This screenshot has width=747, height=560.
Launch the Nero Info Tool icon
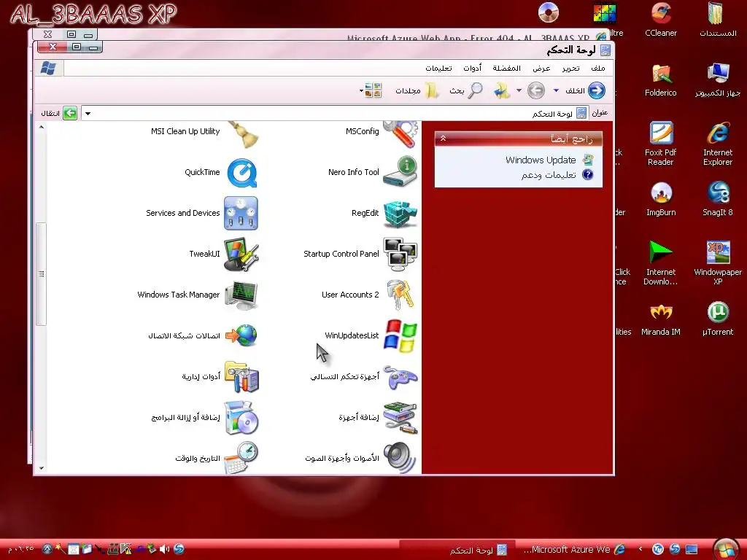point(400,172)
